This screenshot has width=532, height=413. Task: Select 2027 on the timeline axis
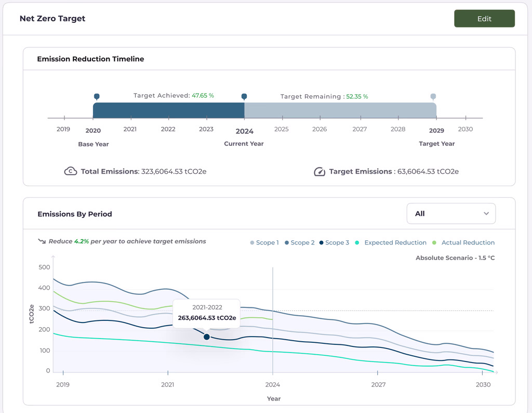pos(360,129)
